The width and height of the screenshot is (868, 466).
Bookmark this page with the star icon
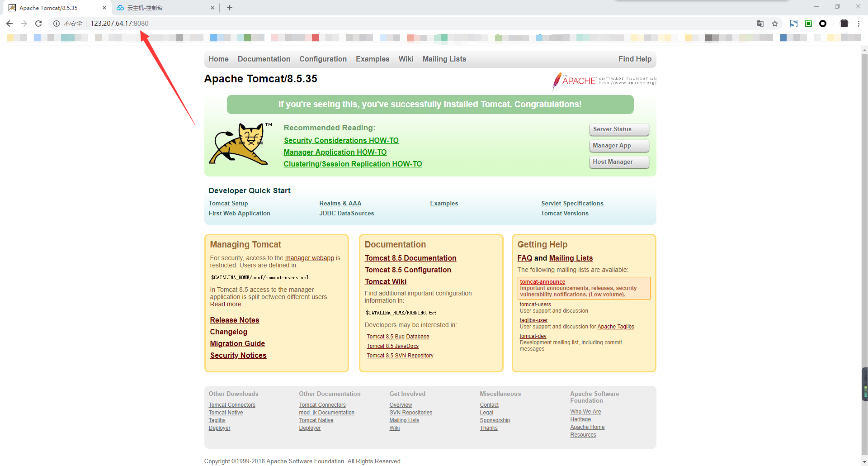tap(775, 24)
